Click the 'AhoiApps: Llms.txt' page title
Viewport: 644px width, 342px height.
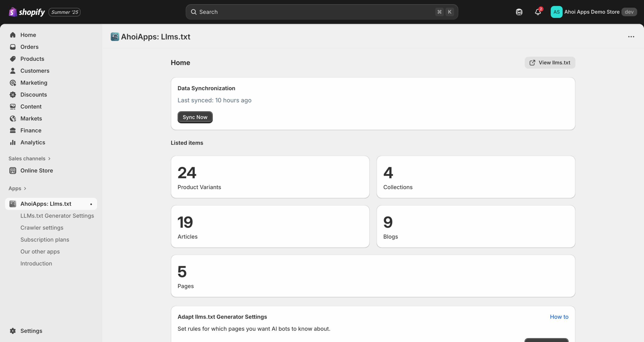(x=155, y=37)
